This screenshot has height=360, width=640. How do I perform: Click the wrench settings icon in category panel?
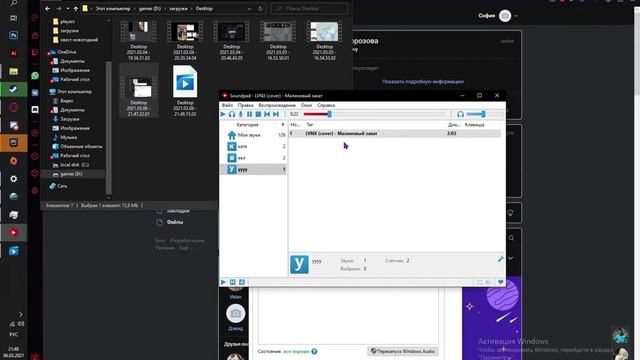[501, 259]
